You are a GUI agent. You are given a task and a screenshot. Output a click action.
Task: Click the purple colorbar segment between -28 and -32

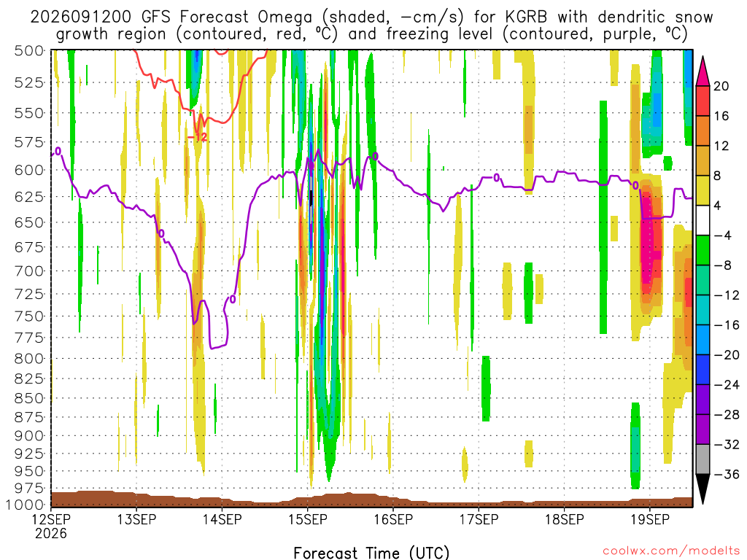pyautogui.click(x=703, y=429)
